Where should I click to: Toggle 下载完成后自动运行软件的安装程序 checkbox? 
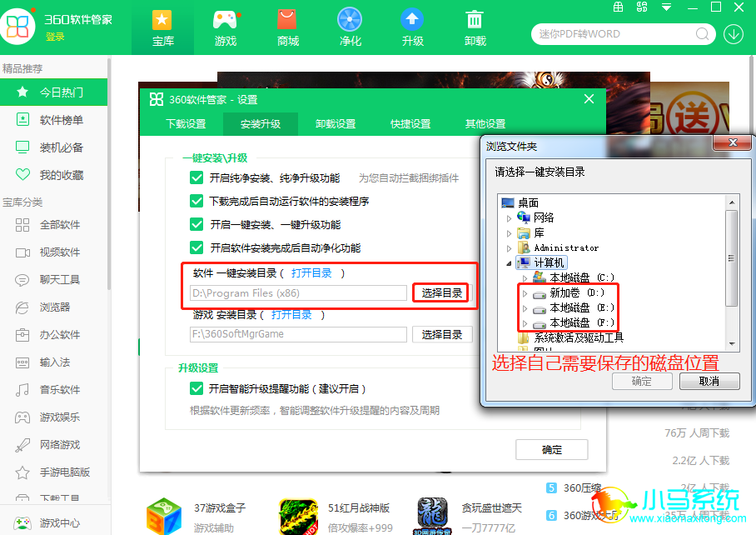click(x=196, y=201)
